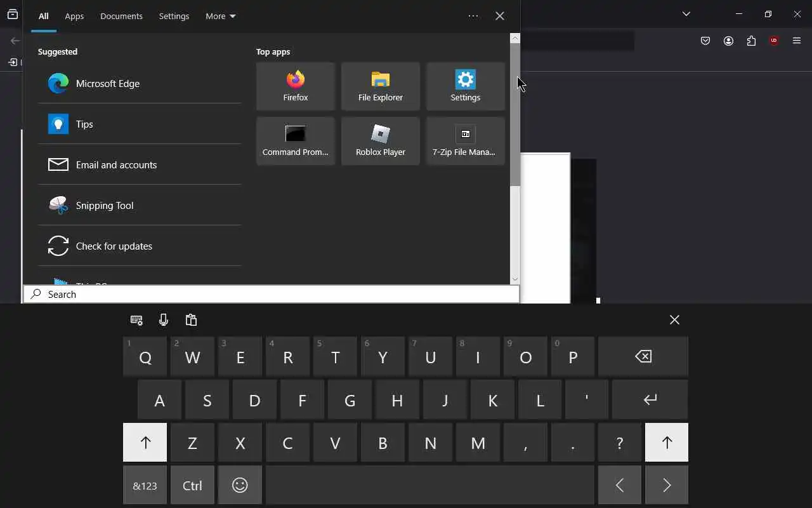This screenshot has width=812, height=508.
Task: Select the All search tab
Action: point(43,16)
